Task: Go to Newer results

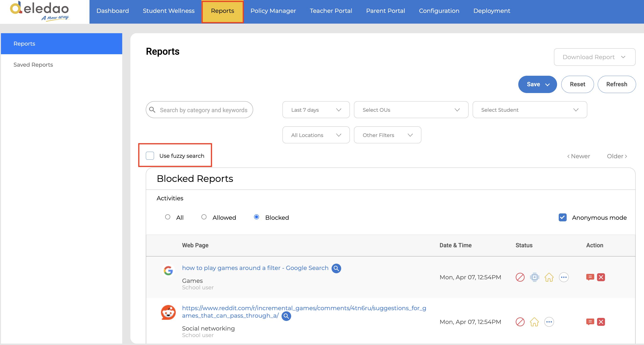Action: pyautogui.click(x=579, y=156)
